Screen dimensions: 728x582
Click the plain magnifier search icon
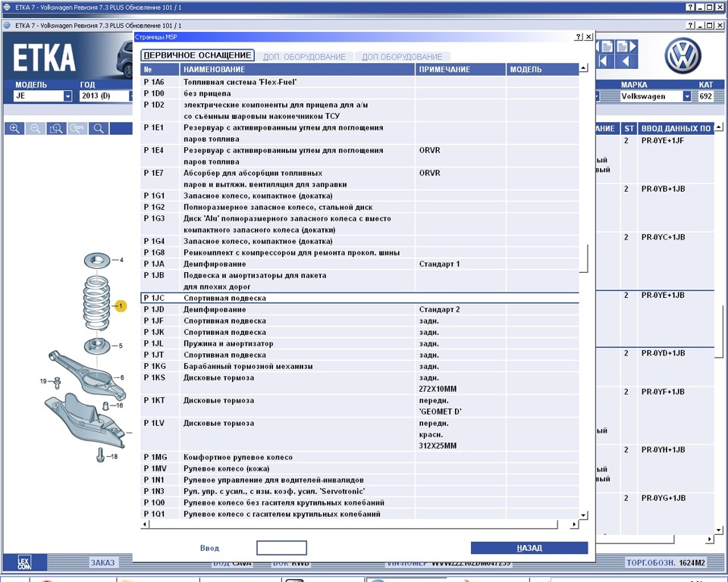[x=99, y=129]
